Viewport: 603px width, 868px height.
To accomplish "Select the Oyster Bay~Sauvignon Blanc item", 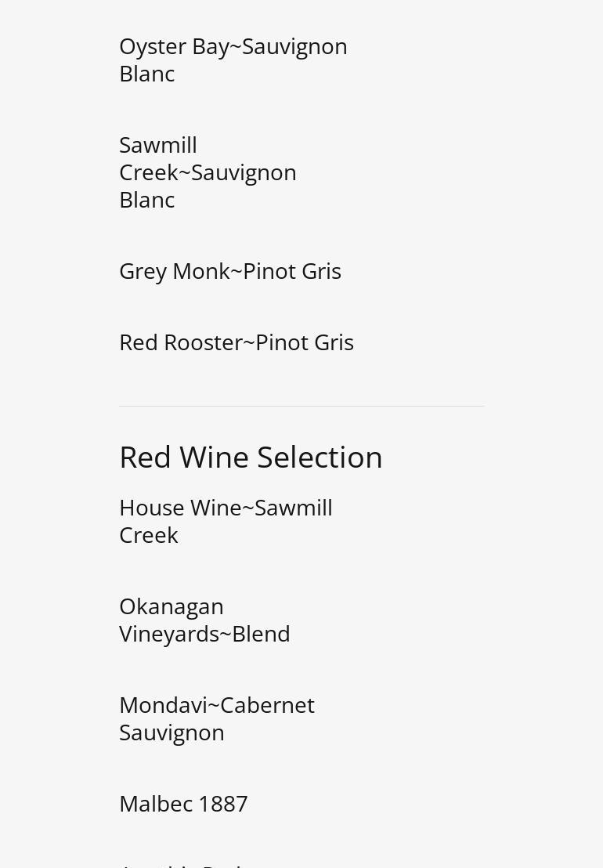I will (233, 60).
